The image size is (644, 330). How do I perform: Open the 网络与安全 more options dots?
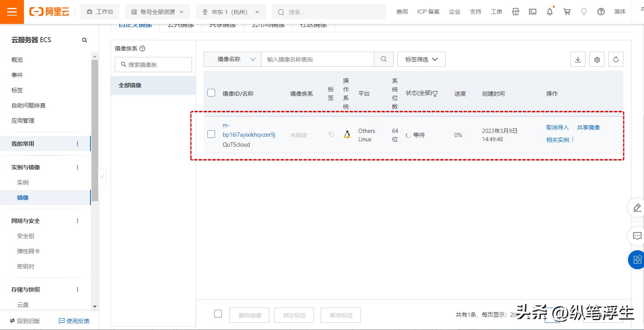tap(78, 221)
